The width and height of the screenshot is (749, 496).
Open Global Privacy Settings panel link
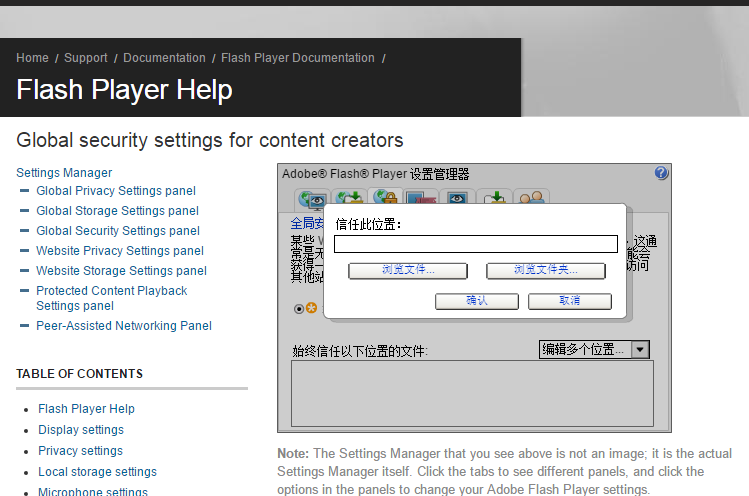point(116,191)
